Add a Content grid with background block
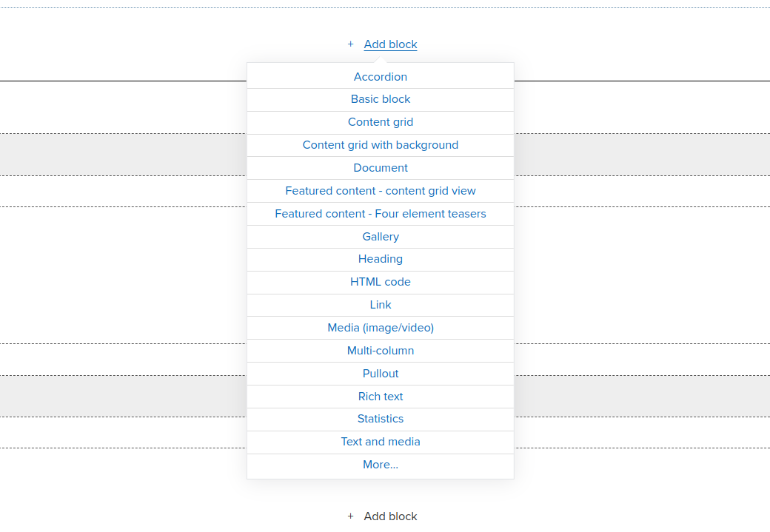Viewport: 770px width, 532px height. coord(381,144)
